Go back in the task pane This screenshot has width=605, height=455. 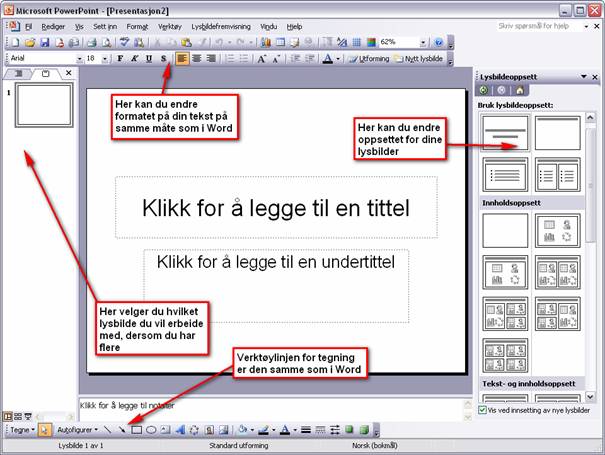tap(483, 90)
